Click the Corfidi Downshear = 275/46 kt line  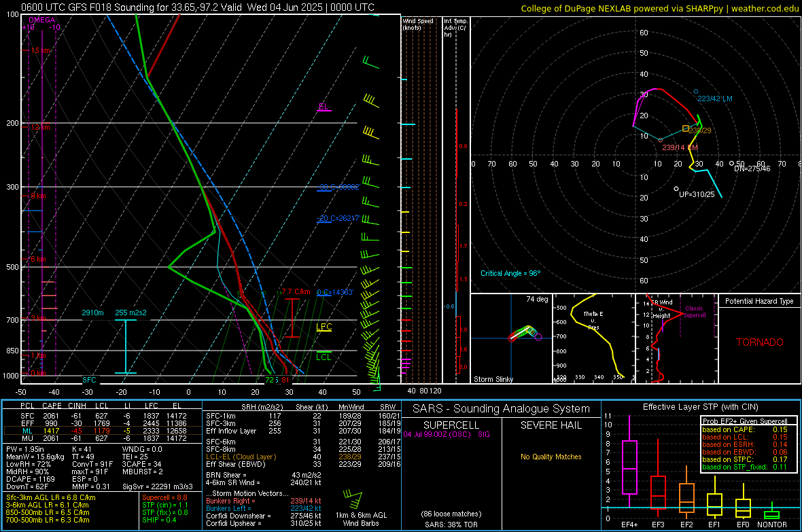click(264, 516)
